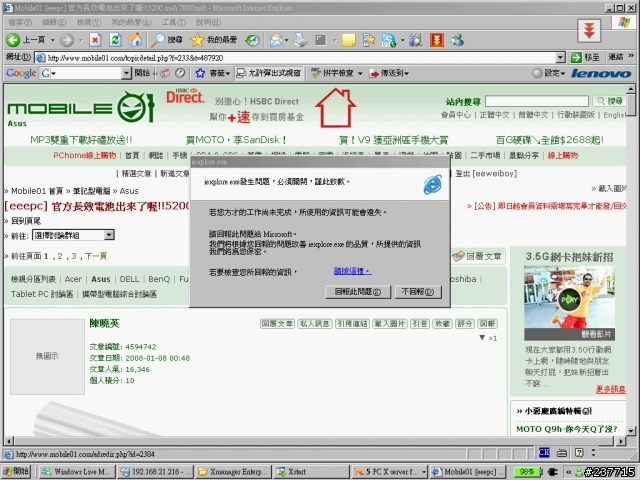The height and width of the screenshot is (480, 640).
Task: Click the DELL link in the brand list
Action: (129, 279)
